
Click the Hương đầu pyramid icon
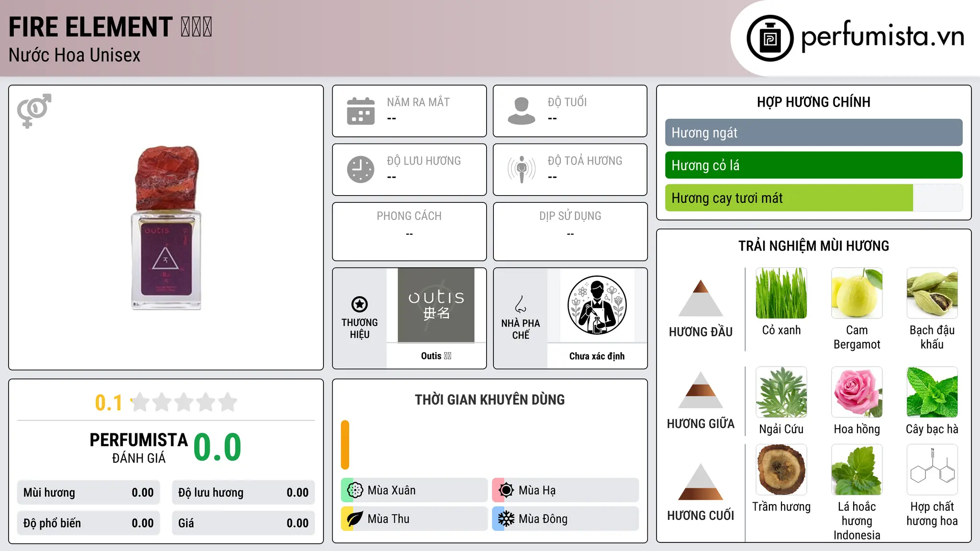point(701,298)
